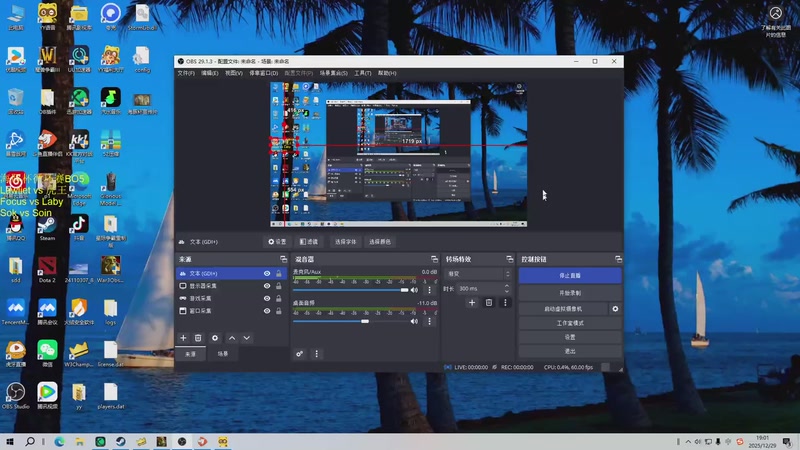Screen dimensions: 800x450
Task: Move the selected source up
Action: tap(232, 338)
